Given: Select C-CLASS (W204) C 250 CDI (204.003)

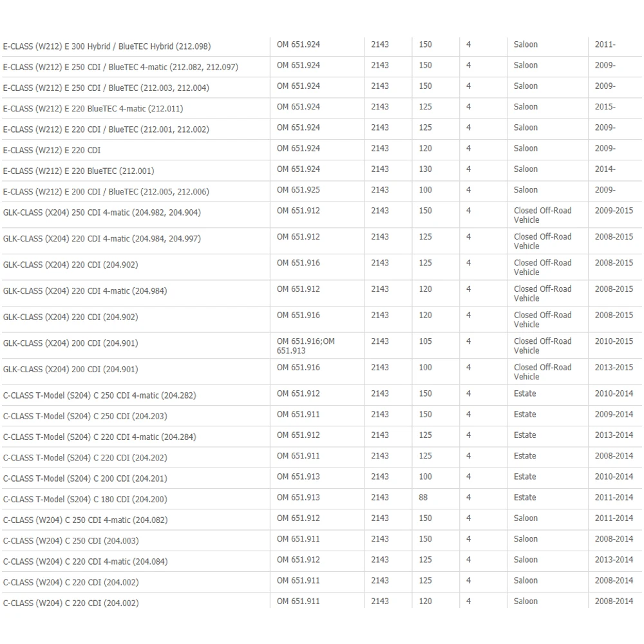Looking at the screenshot, I should pos(71,541).
